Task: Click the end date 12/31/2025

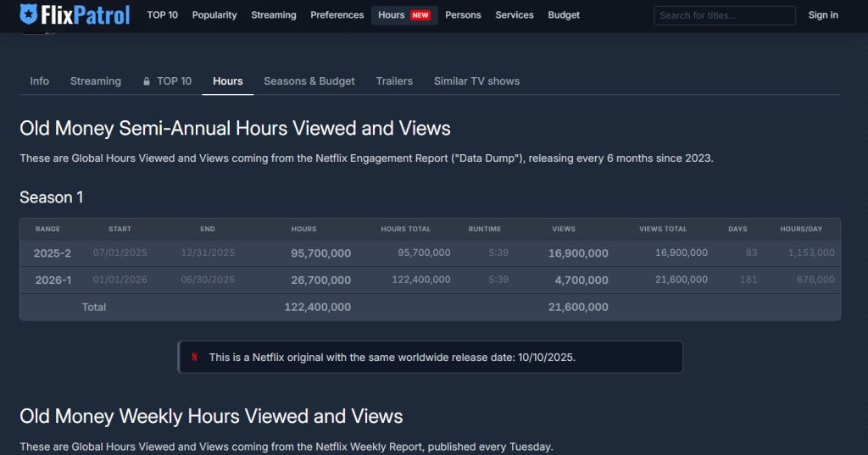Action: (x=208, y=252)
